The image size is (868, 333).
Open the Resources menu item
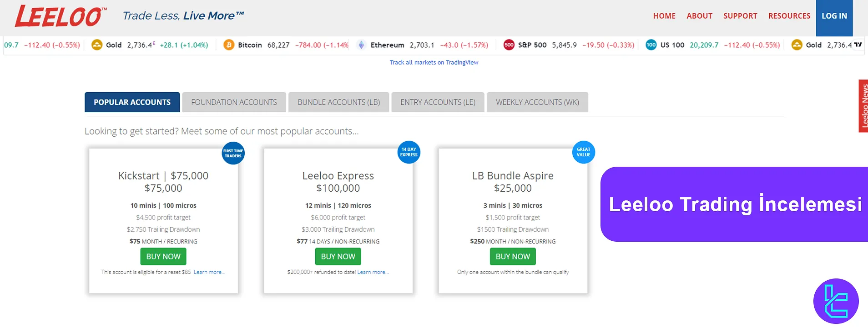(x=789, y=16)
